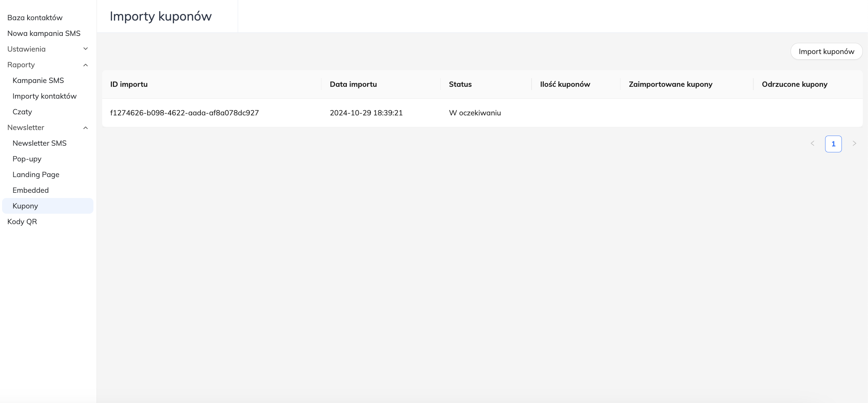Collapse the Newsletter section chevron
The image size is (868, 403).
point(85,128)
